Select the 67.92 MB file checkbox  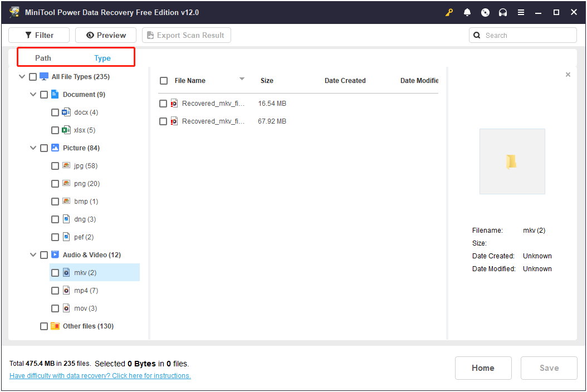pos(163,121)
